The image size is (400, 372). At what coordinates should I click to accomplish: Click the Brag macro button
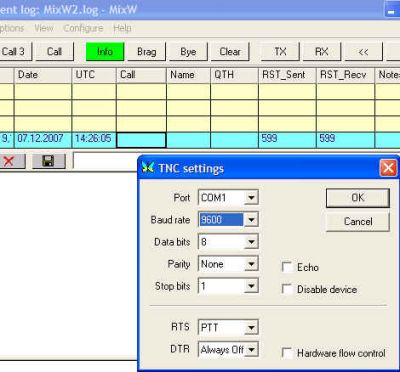click(147, 52)
